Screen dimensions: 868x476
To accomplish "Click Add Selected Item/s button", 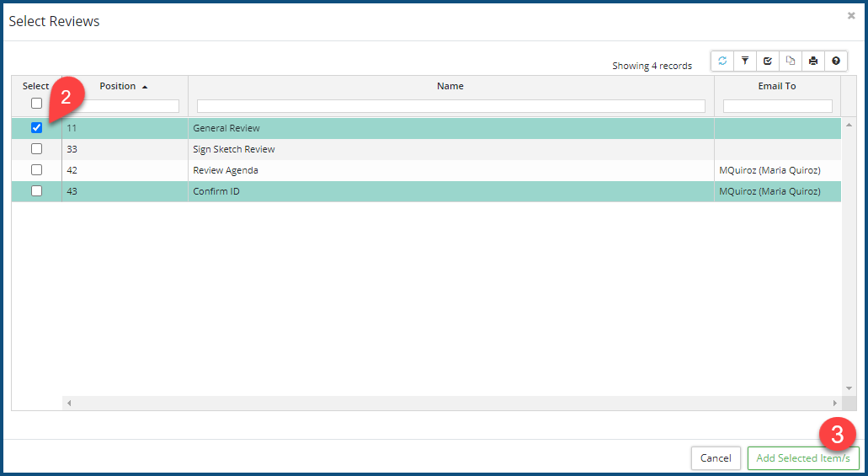I will (803, 458).
